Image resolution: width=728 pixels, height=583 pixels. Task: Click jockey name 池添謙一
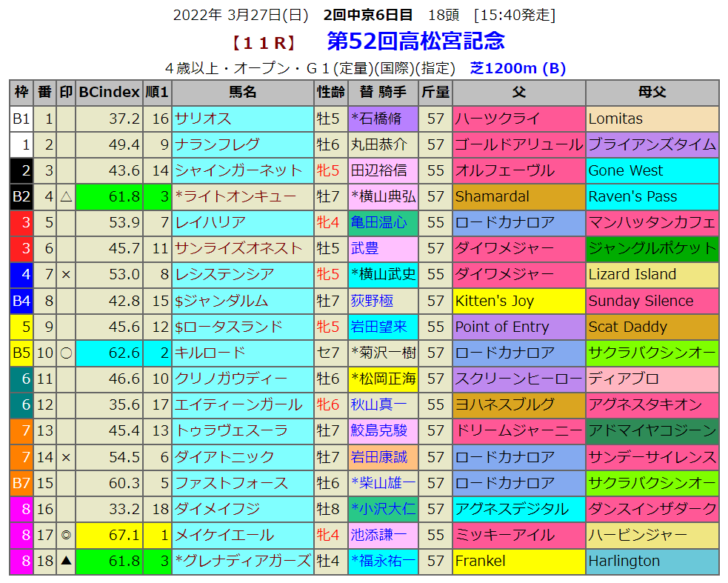[x=378, y=535]
